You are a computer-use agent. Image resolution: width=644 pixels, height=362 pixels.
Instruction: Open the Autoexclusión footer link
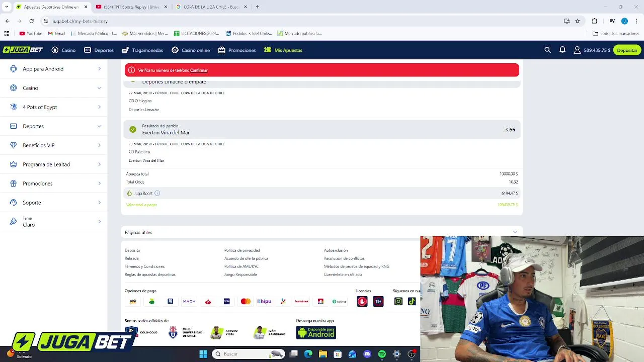tap(336, 250)
